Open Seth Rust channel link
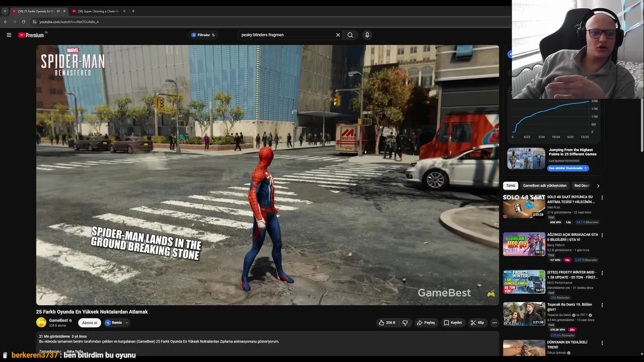Viewport: 644px width, 362px height. point(553,207)
